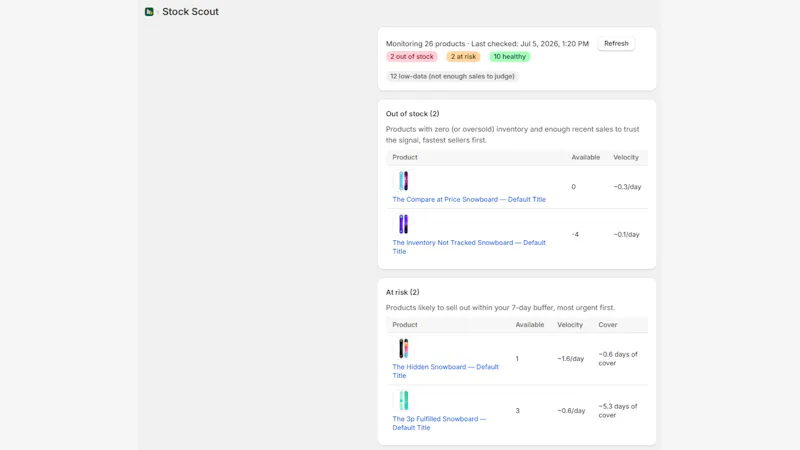This screenshot has height=450, width=800.
Task: Click the '~1.6/day' velocity value
Action: pos(570,359)
